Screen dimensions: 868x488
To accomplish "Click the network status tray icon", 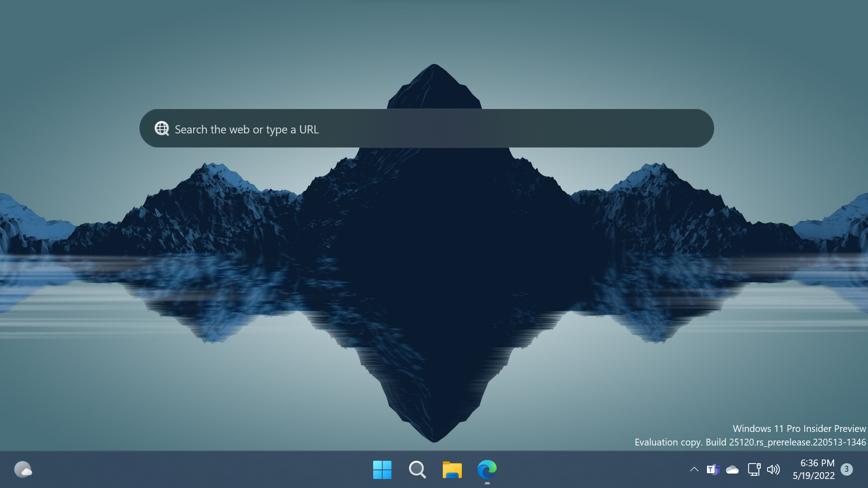I will [x=754, y=469].
